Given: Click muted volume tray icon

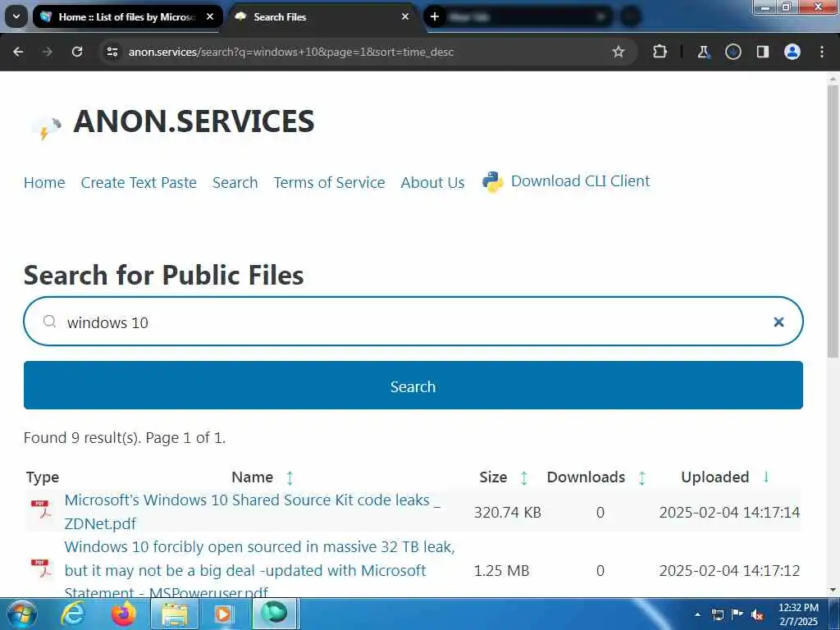Looking at the screenshot, I should pos(757,614).
